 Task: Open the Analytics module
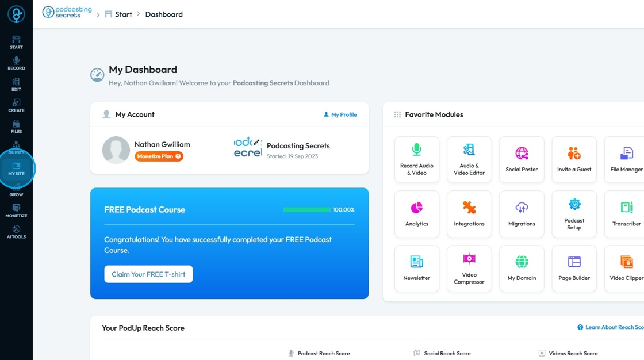[417, 214]
